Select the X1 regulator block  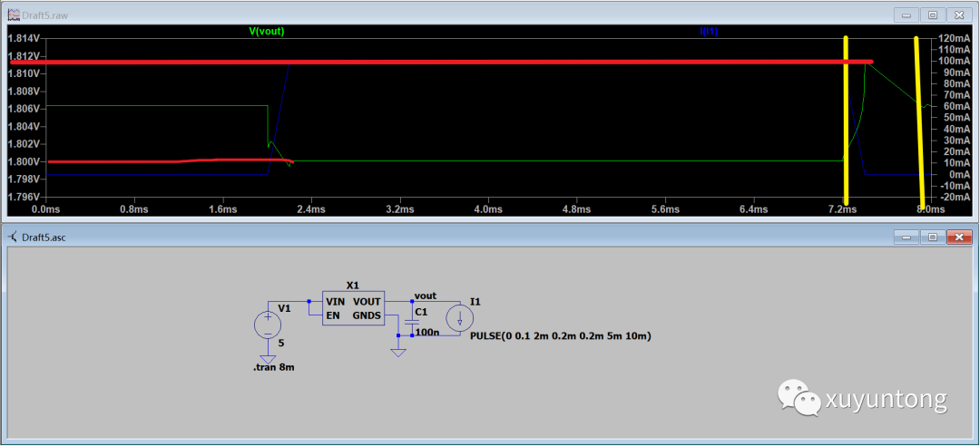[353, 308]
